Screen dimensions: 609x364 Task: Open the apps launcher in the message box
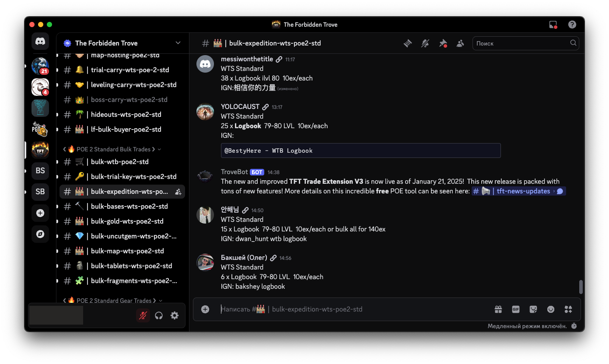pos(568,309)
